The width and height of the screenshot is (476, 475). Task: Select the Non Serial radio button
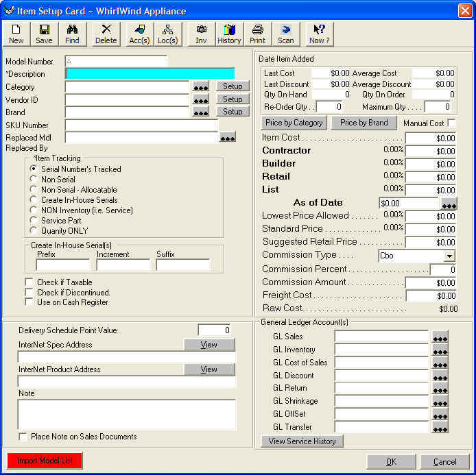(x=34, y=179)
